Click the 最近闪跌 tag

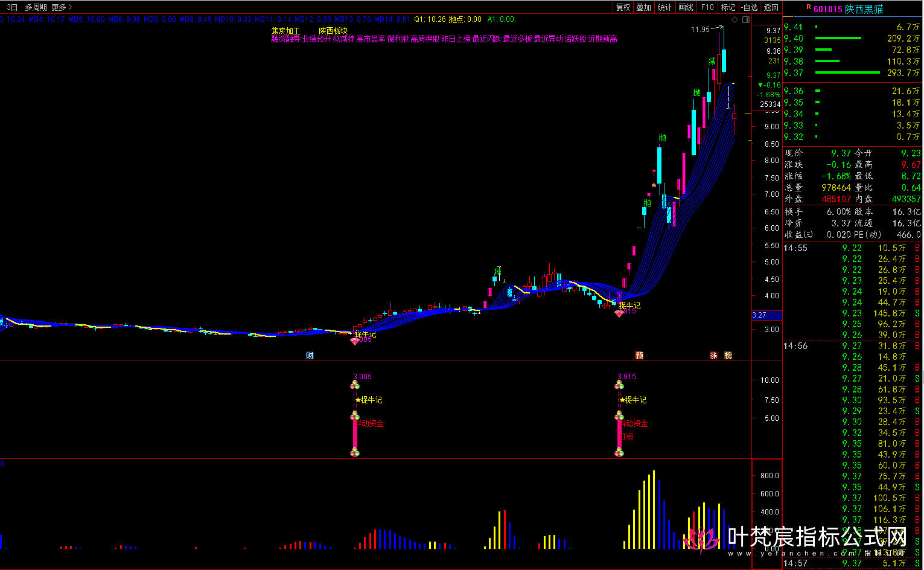486,39
